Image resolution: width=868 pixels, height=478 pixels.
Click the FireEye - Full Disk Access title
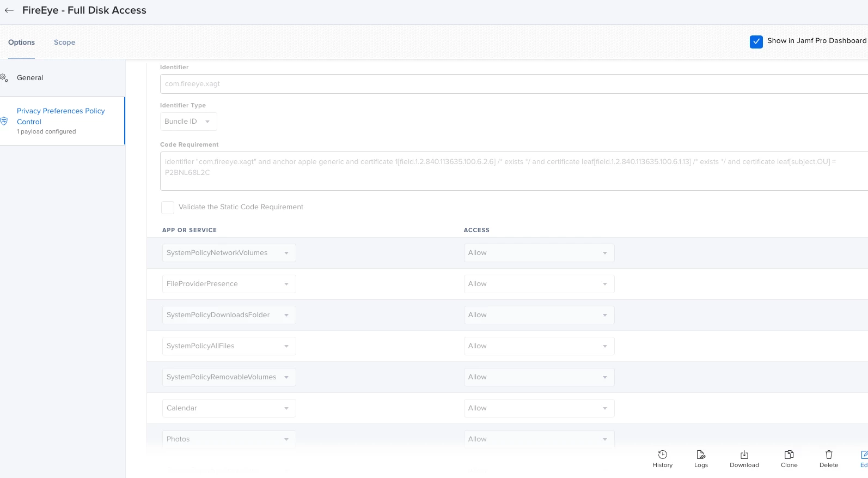coord(84,10)
